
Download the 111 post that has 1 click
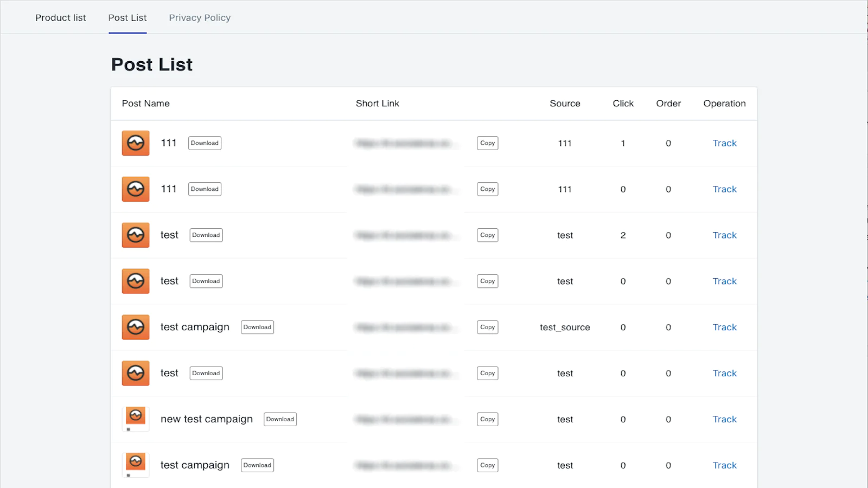pyautogui.click(x=205, y=143)
